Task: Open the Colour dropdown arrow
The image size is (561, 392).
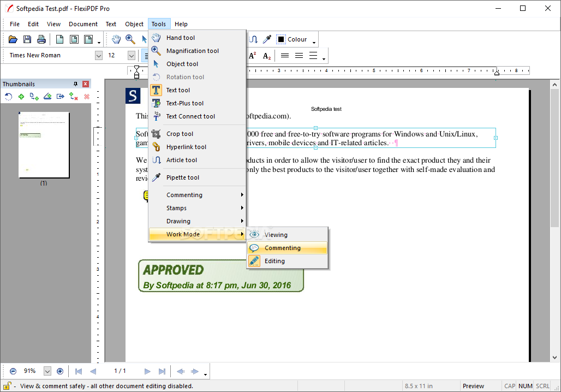Action: pyautogui.click(x=314, y=43)
